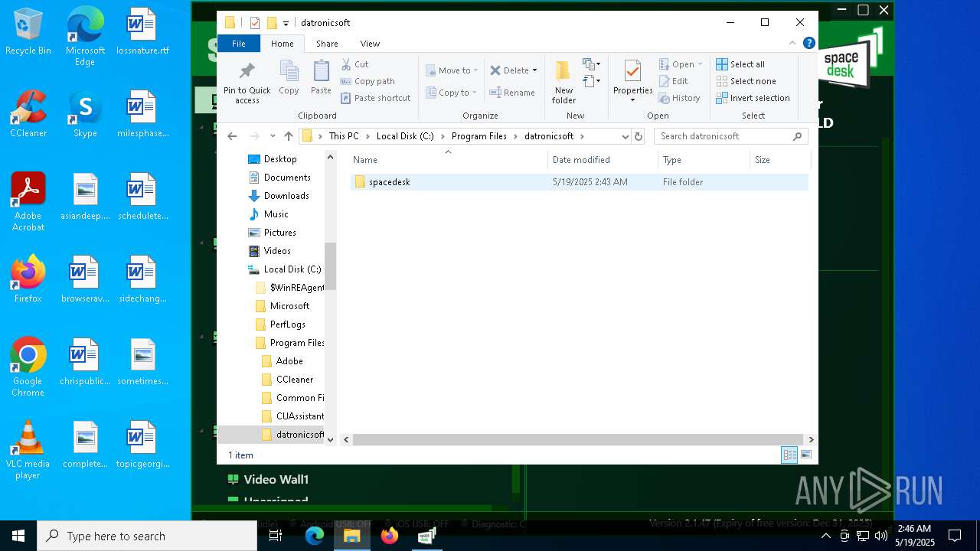The width and height of the screenshot is (980, 551).
Task: Click Select none
Action: coord(746,81)
